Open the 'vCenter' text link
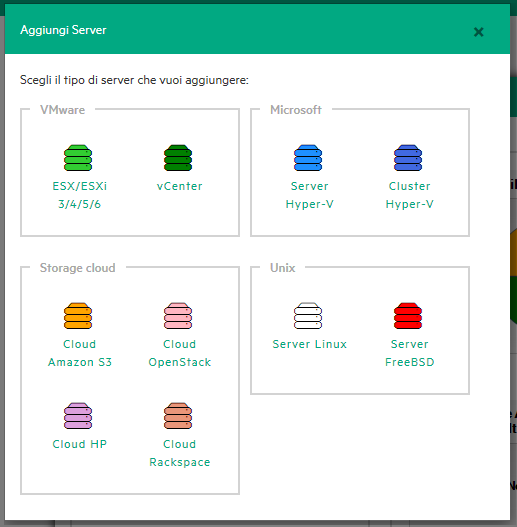 [x=180, y=186]
